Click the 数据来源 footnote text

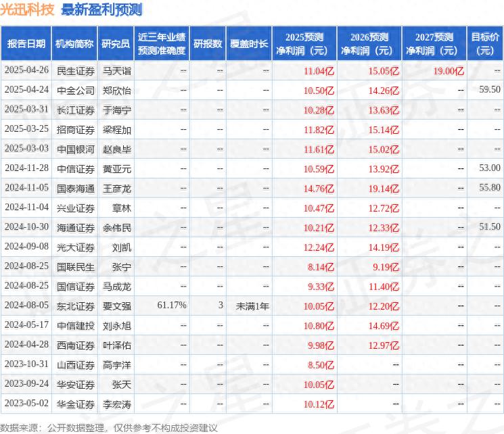pyautogui.click(x=109, y=427)
